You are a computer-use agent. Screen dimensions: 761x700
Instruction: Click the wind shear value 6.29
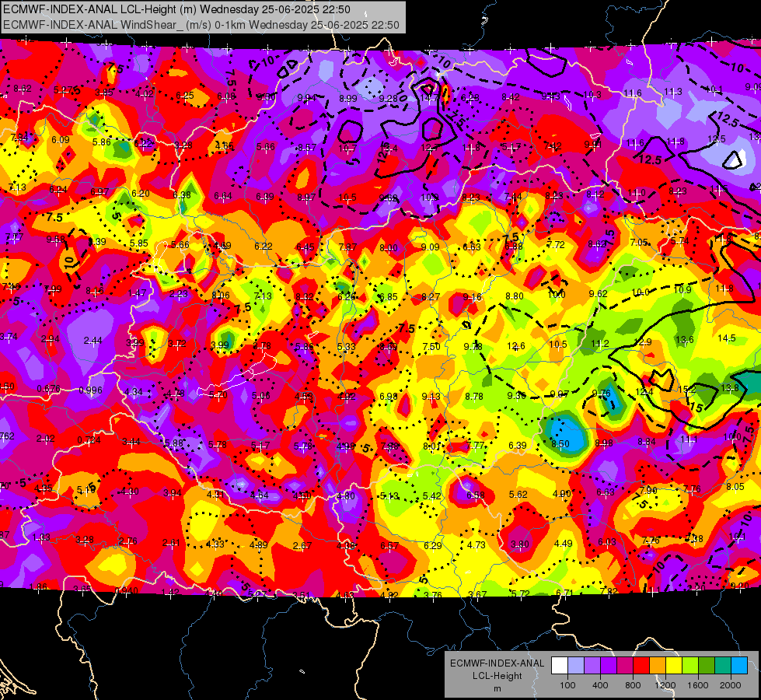click(432, 545)
